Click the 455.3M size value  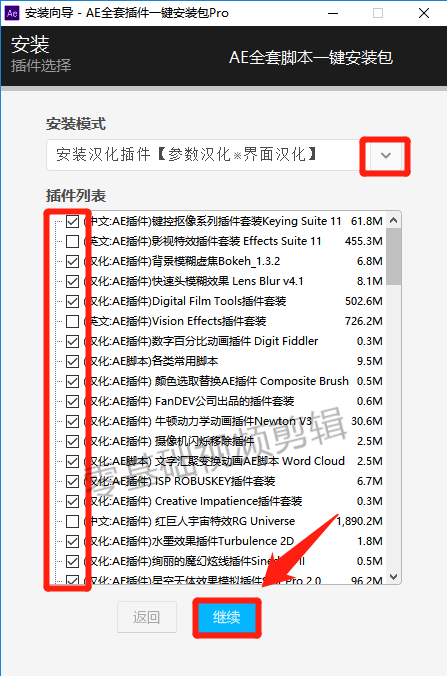(364, 241)
